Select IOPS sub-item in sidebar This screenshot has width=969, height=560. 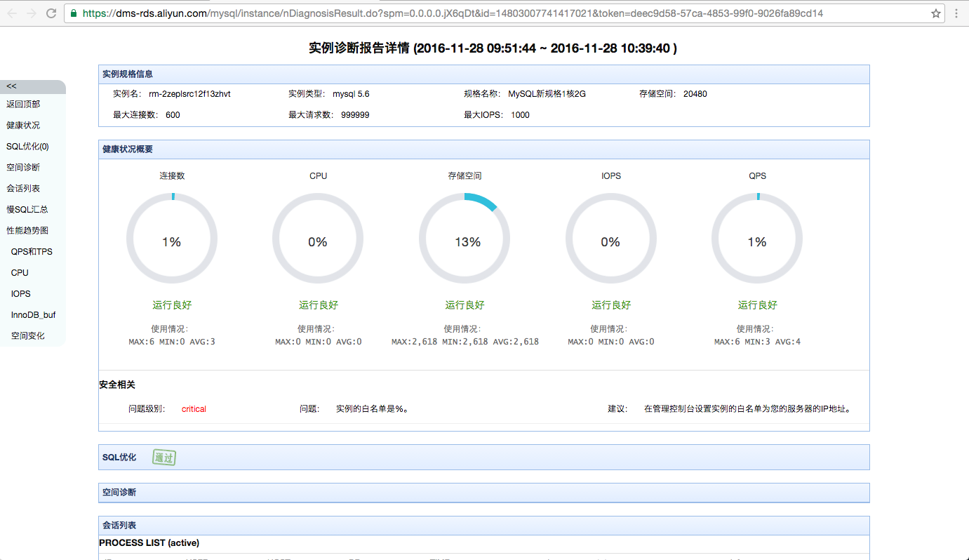[x=21, y=293]
